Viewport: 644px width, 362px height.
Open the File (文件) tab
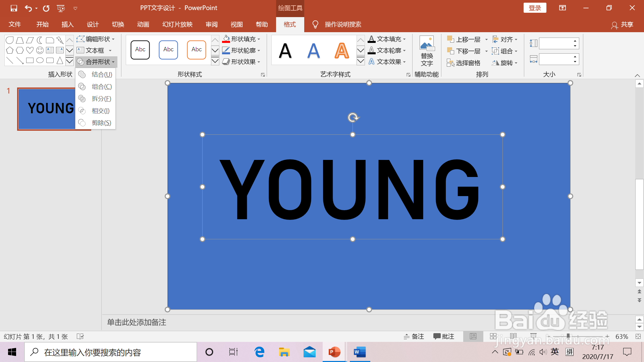(x=15, y=24)
